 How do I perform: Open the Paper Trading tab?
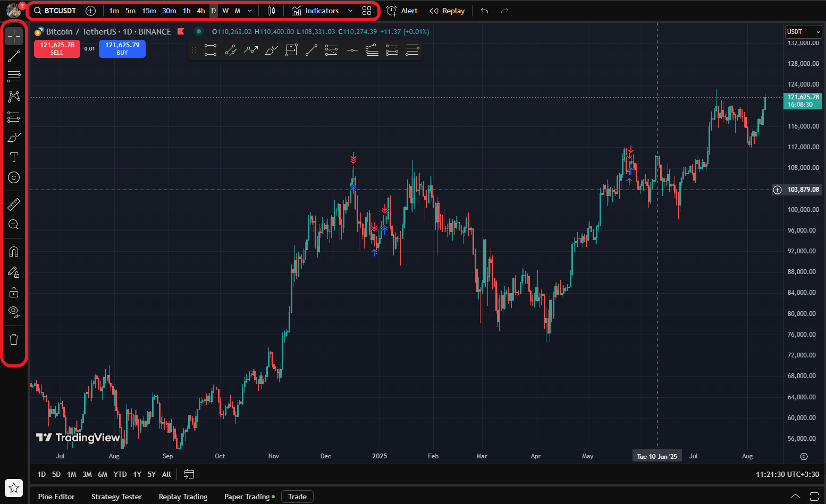[249, 497]
